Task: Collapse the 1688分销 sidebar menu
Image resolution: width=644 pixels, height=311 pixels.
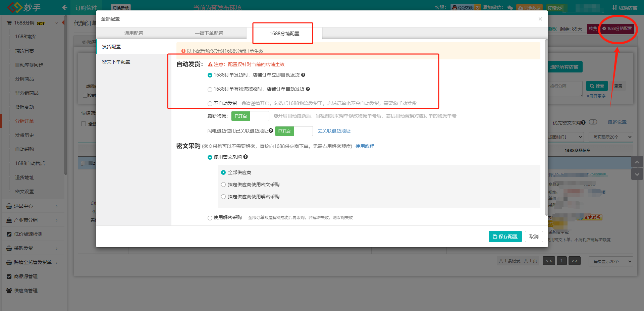Action: tap(57, 23)
